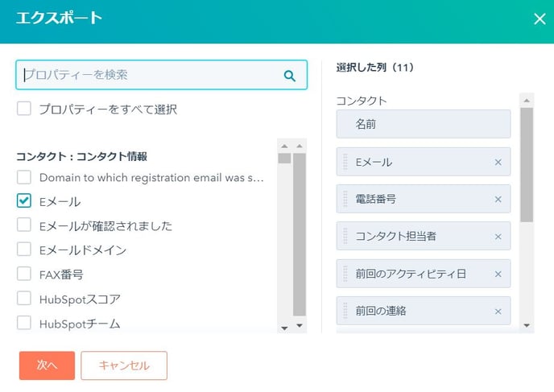
Task: Click selected columns scrollbar thumb
Action: (x=527, y=165)
